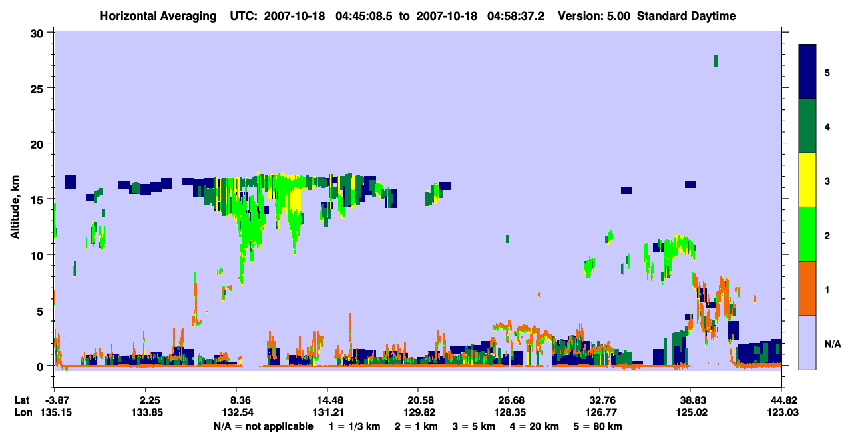Click the isolated green feature near 27 km altitude
868x445 pixels.
point(716,61)
